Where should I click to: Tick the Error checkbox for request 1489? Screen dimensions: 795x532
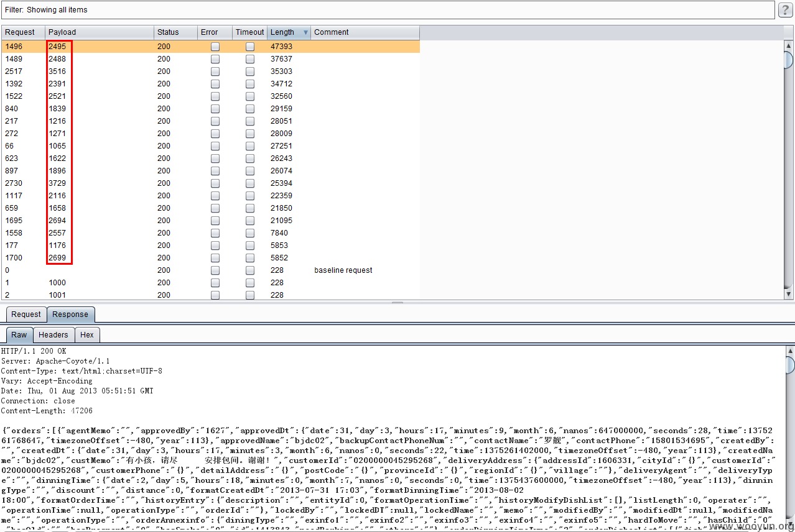tap(215, 59)
